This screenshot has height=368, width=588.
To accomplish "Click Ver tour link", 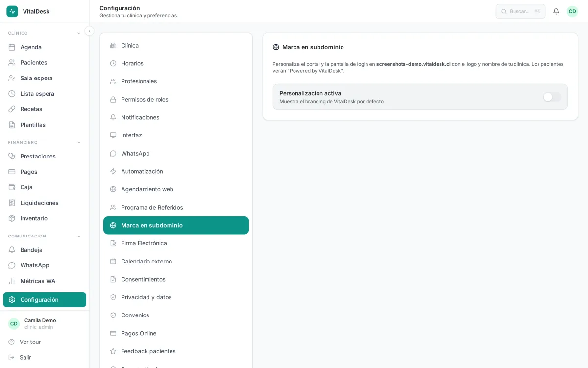I will click(x=45, y=342).
